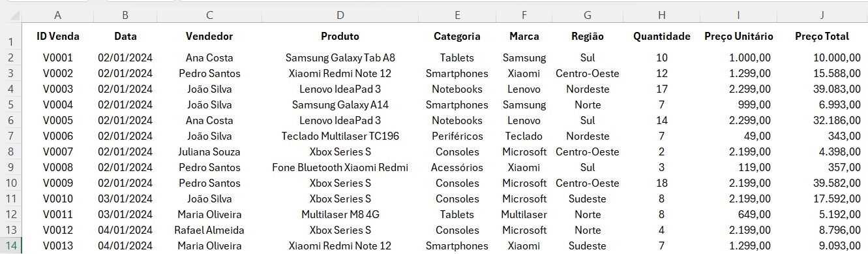Click the Produto header cell
Viewport: 868px width, 254px height.
tap(340, 37)
